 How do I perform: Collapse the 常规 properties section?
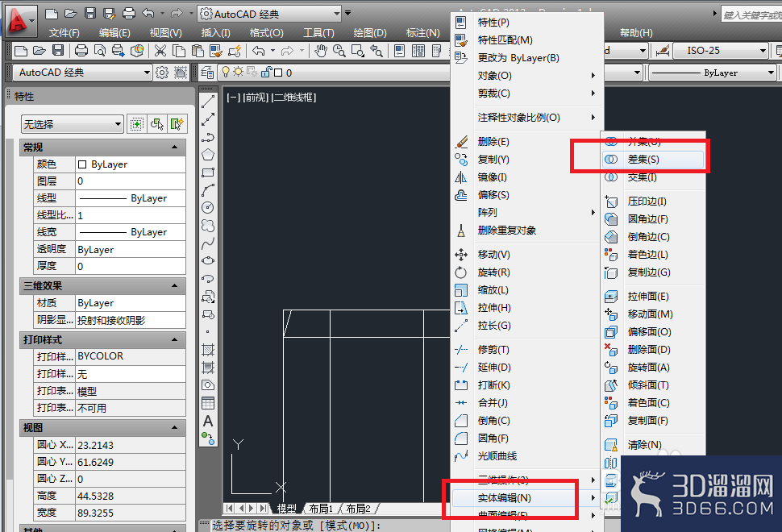[x=175, y=147]
